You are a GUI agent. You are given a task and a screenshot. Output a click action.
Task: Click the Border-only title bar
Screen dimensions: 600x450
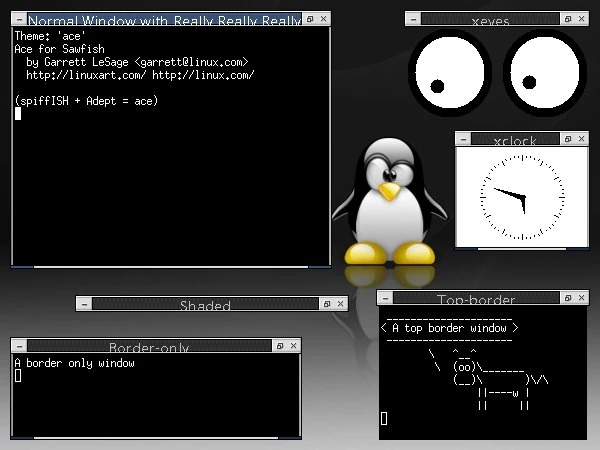[x=149, y=346]
